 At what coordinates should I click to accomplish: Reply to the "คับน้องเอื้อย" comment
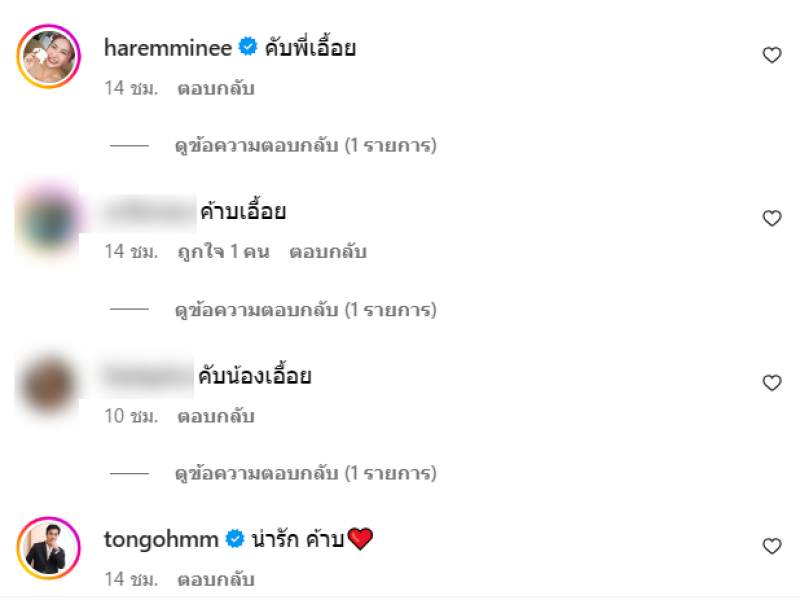click(216, 416)
